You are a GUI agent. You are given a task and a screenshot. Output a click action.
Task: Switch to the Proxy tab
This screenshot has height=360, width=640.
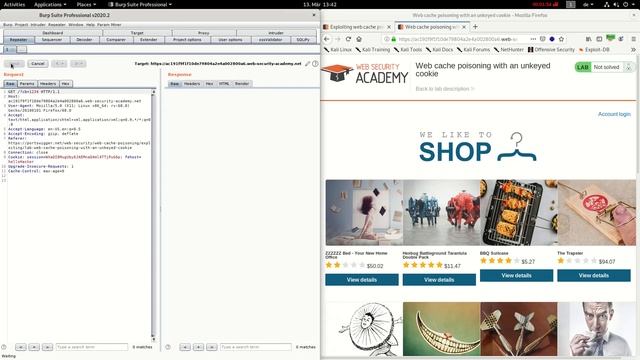point(204,33)
